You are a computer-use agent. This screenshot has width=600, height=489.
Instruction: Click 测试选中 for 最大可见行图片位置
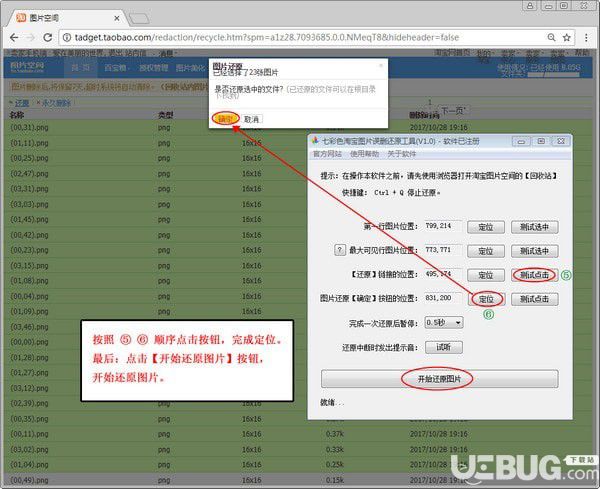(x=535, y=251)
